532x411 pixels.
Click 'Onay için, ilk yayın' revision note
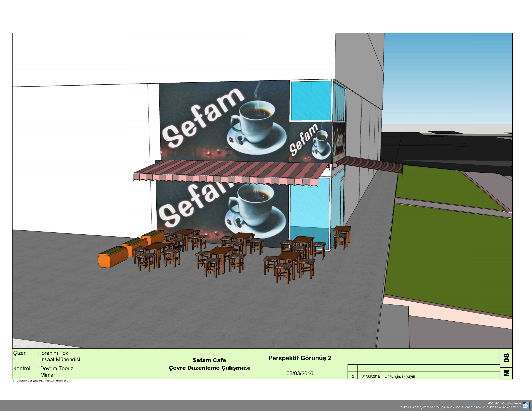click(399, 376)
